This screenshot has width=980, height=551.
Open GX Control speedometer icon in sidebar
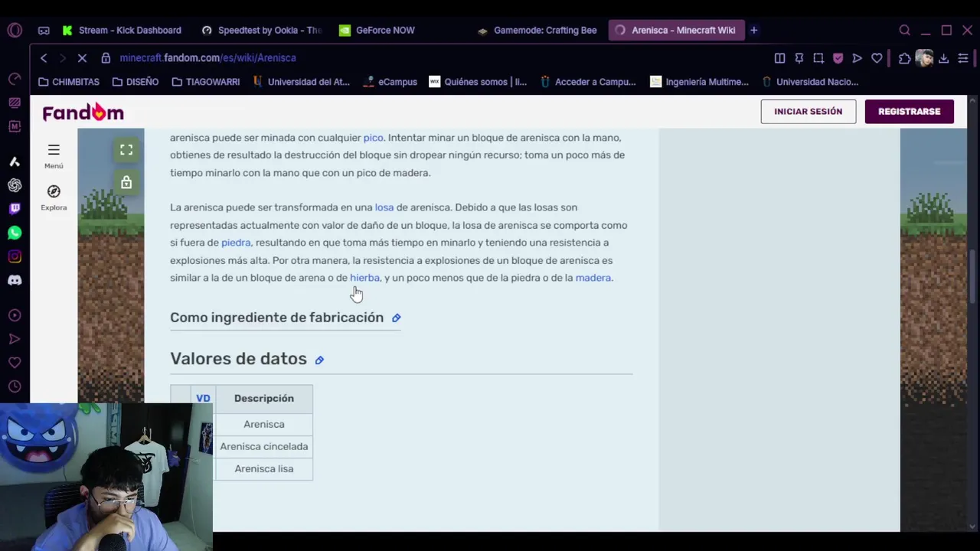15,79
